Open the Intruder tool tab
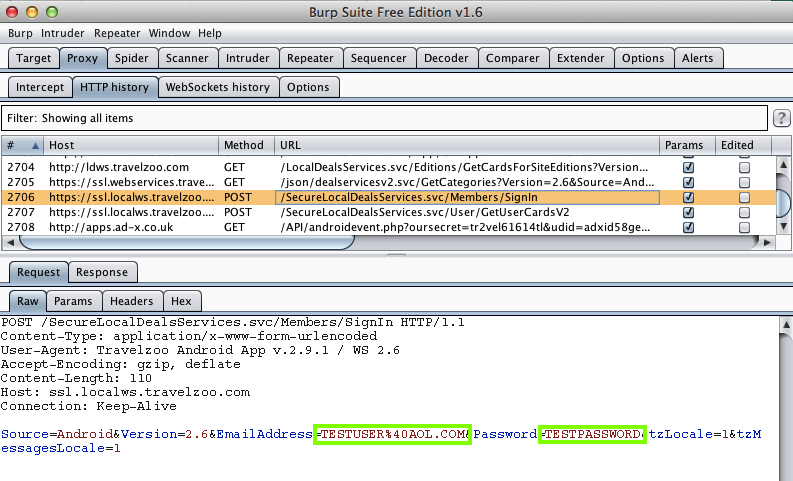 [x=248, y=58]
